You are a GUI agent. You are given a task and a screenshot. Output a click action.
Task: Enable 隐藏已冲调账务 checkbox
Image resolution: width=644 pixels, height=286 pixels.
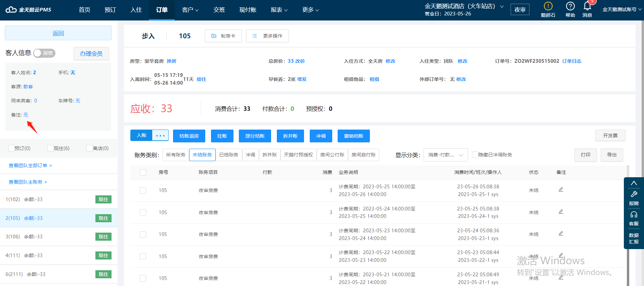[x=475, y=155]
